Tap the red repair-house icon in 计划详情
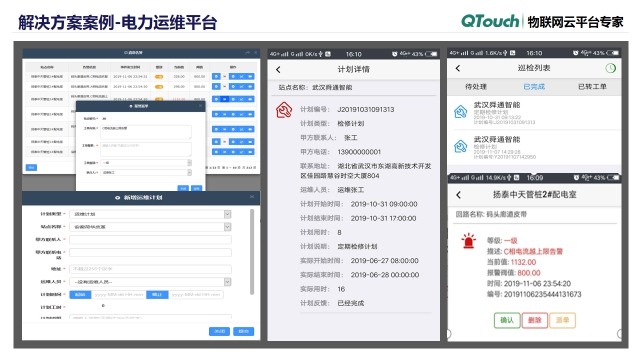The image size is (640, 360). click(x=284, y=110)
